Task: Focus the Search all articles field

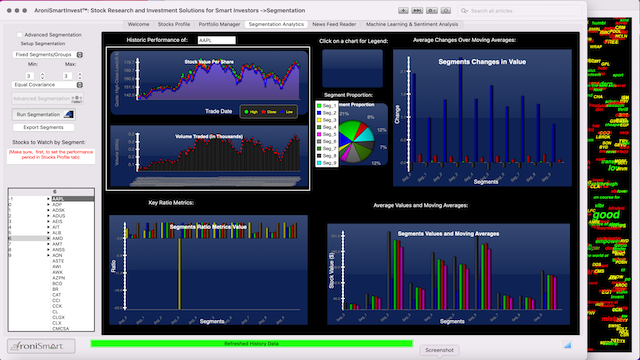Action: (520, 11)
